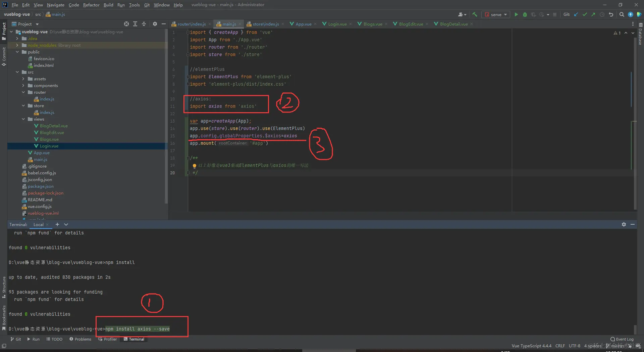The image size is (644, 352).
Task: Open the Refactor menu
Action: click(91, 5)
